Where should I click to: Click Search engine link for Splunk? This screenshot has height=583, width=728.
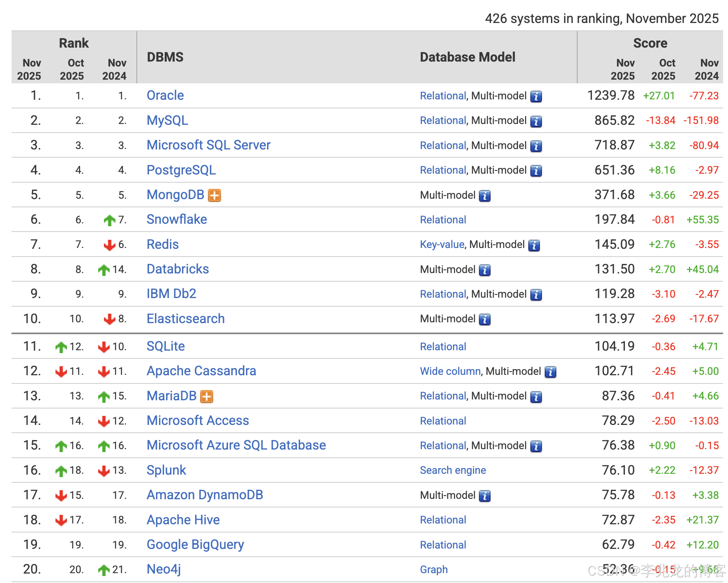click(x=453, y=470)
